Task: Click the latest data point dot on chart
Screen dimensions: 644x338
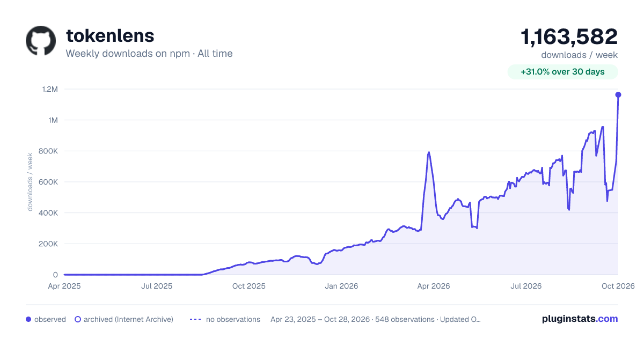Action: tap(618, 94)
